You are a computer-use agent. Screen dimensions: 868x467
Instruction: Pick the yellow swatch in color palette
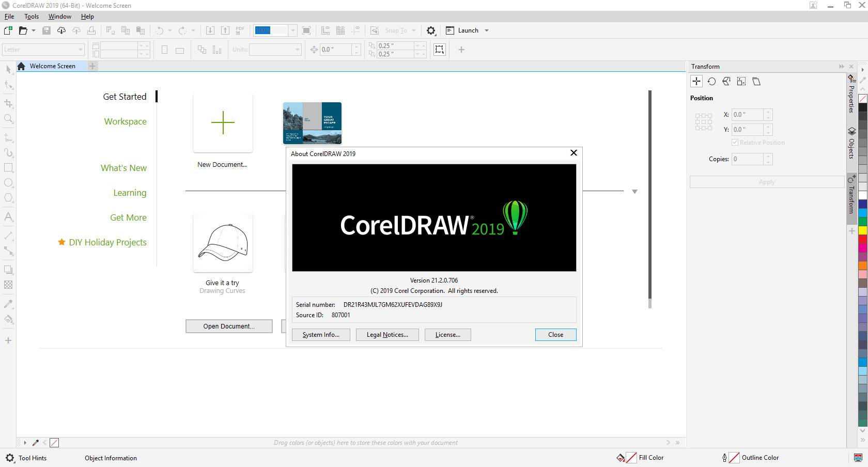[863, 230]
